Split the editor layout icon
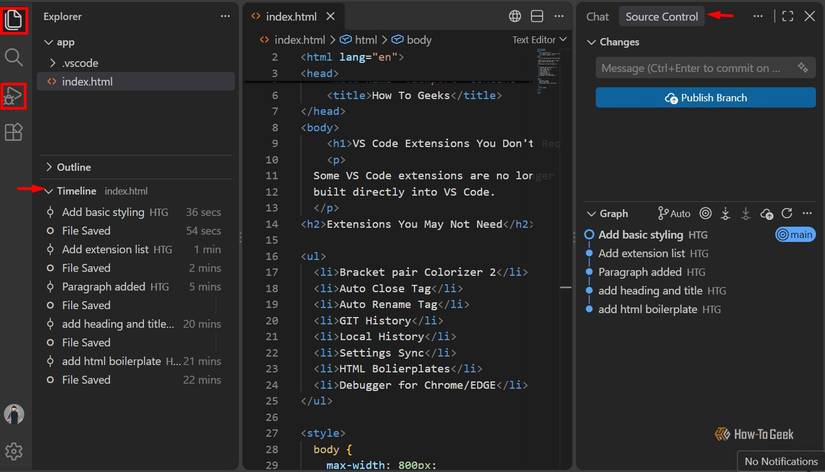825x472 pixels. pos(537,16)
